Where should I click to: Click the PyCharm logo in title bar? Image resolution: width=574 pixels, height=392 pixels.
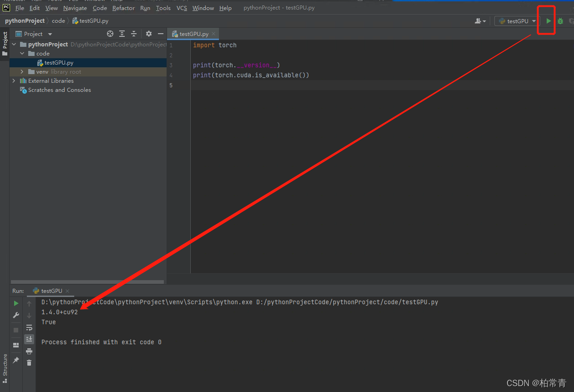tap(6, 7)
